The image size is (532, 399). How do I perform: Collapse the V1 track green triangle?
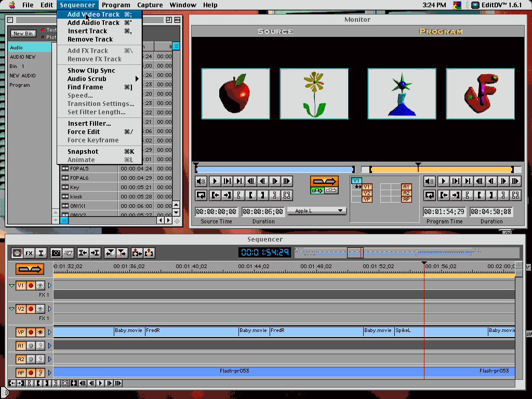(x=11, y=286)
